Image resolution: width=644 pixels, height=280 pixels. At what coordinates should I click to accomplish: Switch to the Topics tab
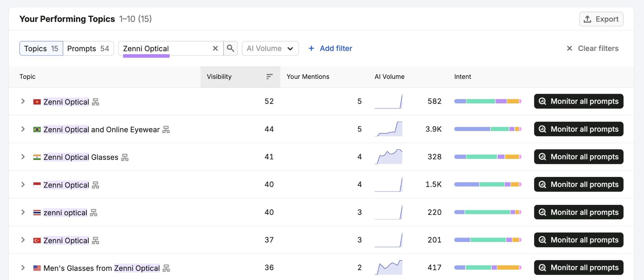pos(41,48)
